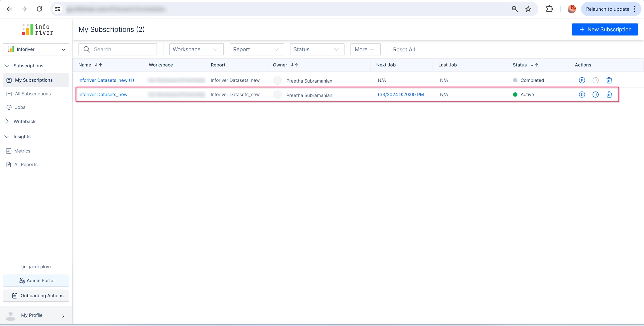The image size is (644, 326).
Task: Sort the table by Name column
Action: [98, 65]
